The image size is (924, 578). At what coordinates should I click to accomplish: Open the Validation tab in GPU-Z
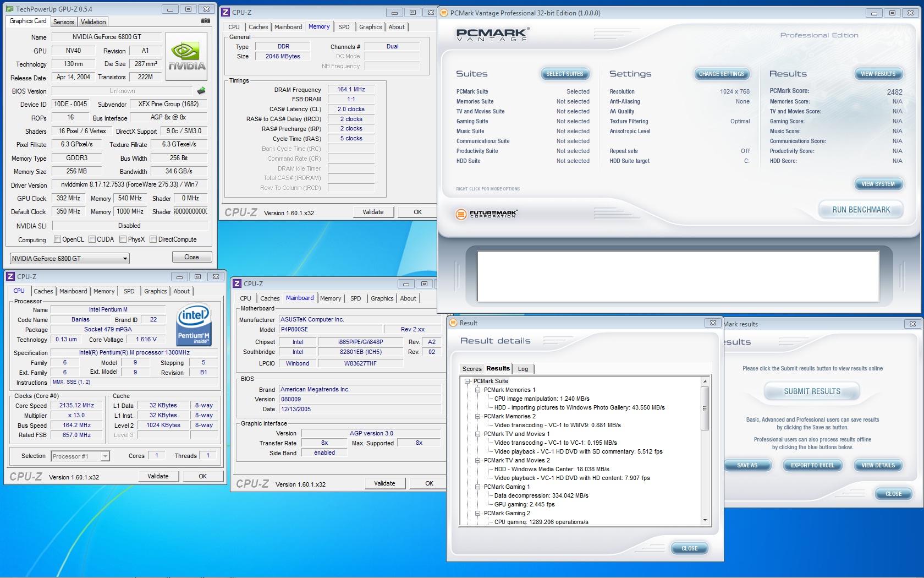(93, 22)
